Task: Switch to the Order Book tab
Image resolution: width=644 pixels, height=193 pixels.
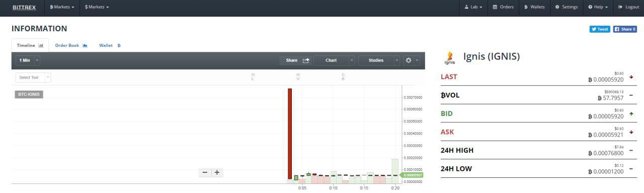Action: (x=71, y=45)
